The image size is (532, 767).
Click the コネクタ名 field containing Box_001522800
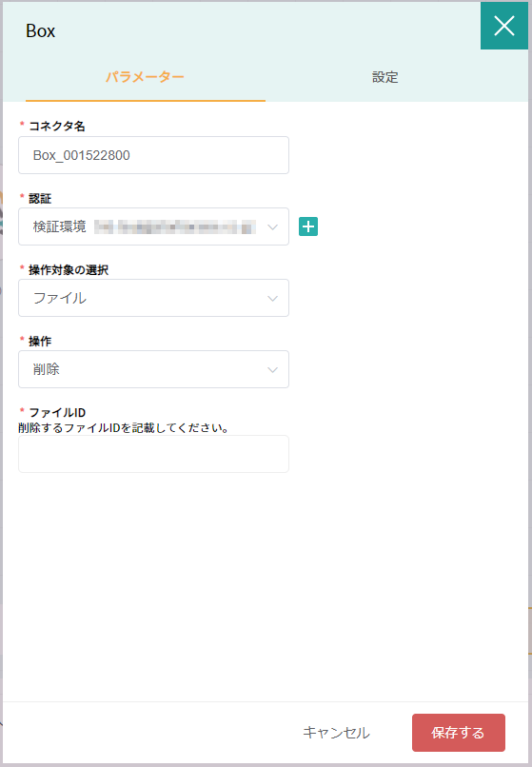pyautogui.click(x=153, y=155)
